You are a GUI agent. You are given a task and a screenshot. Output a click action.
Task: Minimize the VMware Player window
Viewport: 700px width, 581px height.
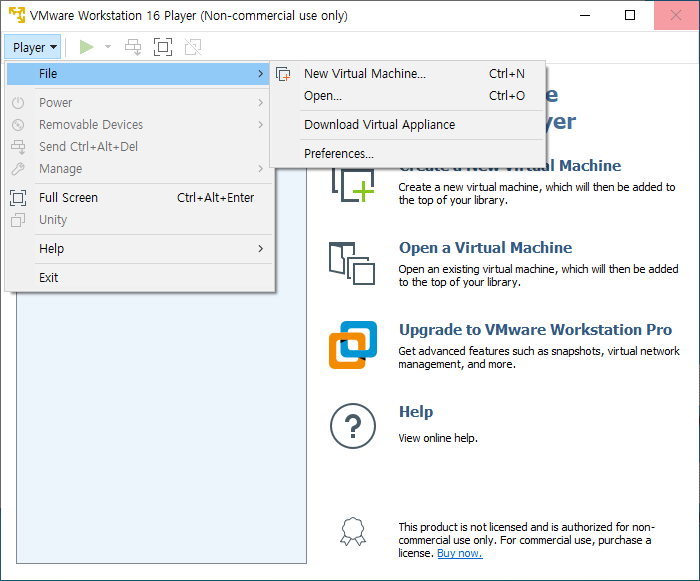(x=585, y=15)
